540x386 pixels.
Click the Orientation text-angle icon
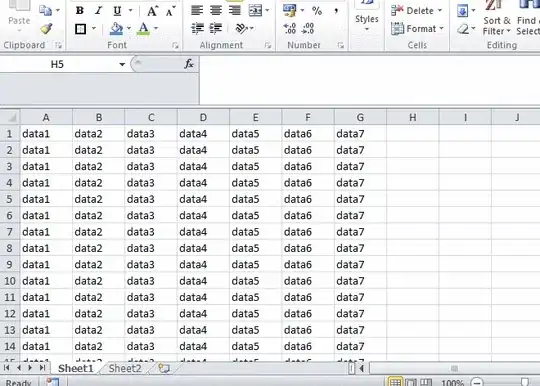coord(242,29)
